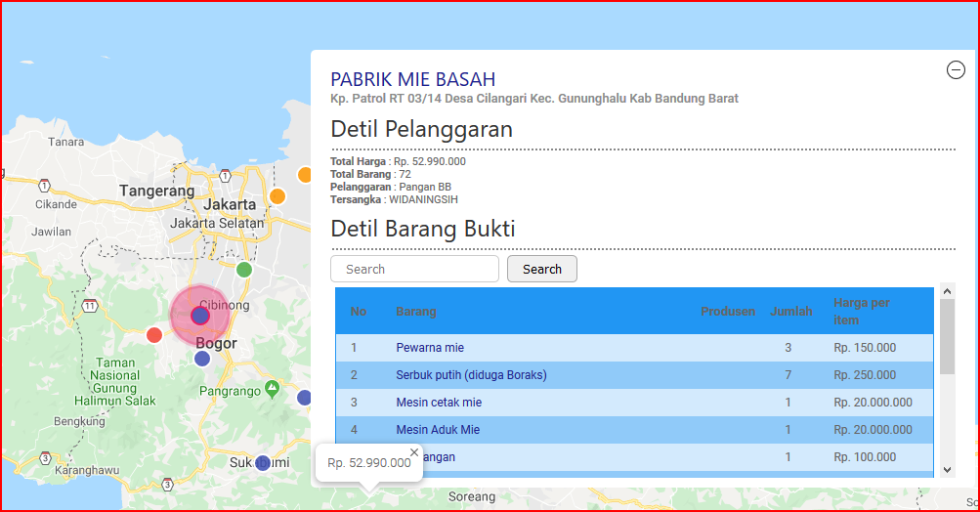Select the red map marker west of Bogor

click(154, 335)
